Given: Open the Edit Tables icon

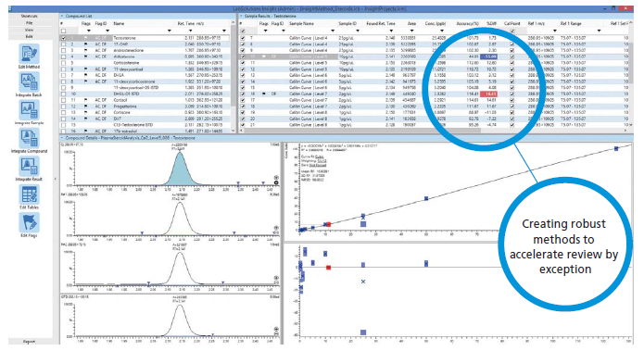Looking at the screenshot, I should [29, 194].
